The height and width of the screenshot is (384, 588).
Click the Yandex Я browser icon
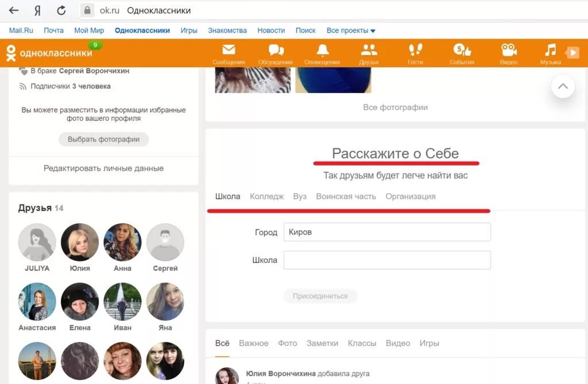pyautogui.click(x=37, y=10)
